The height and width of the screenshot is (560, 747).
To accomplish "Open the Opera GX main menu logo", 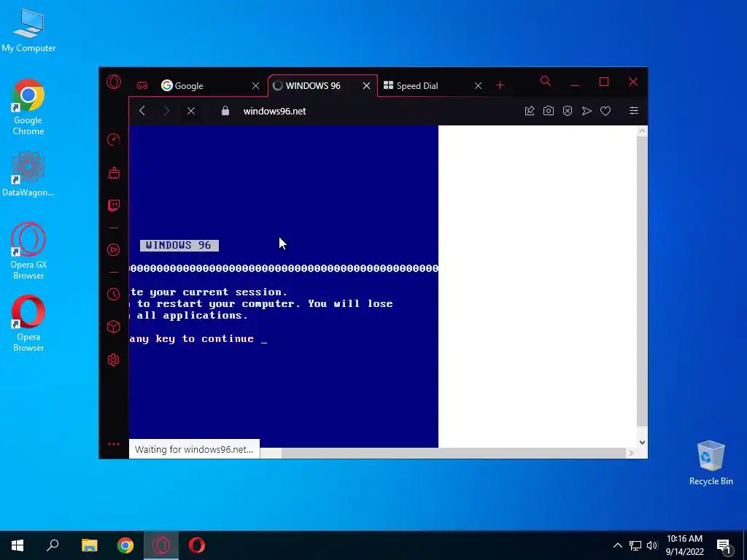I will tap(114, 82).
